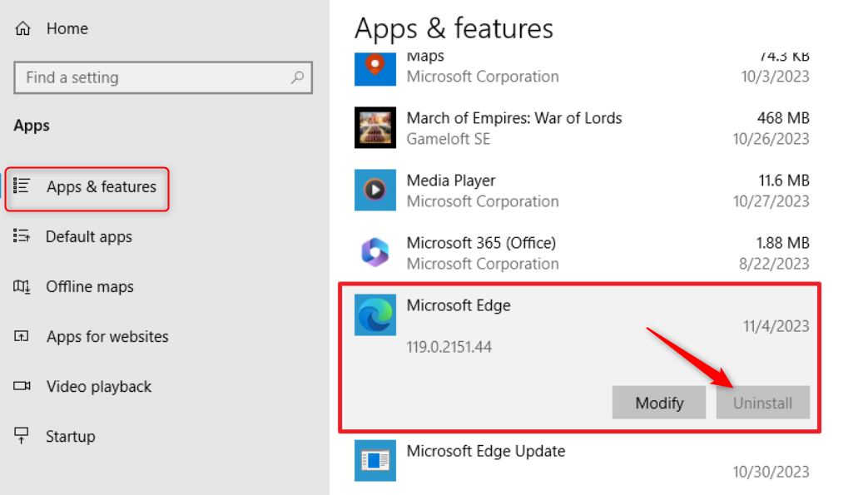The image size is (868, 495).
Task: Open Default apps settings page
Action: 88,237
